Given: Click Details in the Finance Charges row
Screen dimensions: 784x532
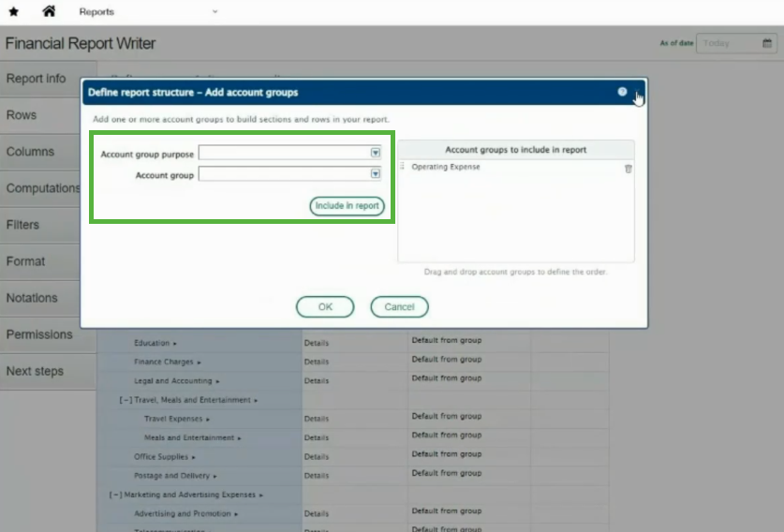Looking at the screenshot, I should (317, 362).
